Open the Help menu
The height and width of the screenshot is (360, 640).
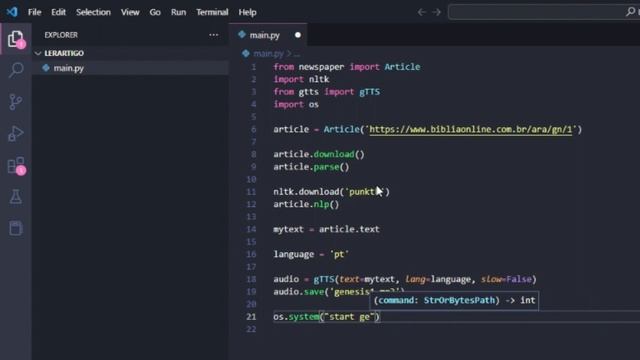point(247,12)
